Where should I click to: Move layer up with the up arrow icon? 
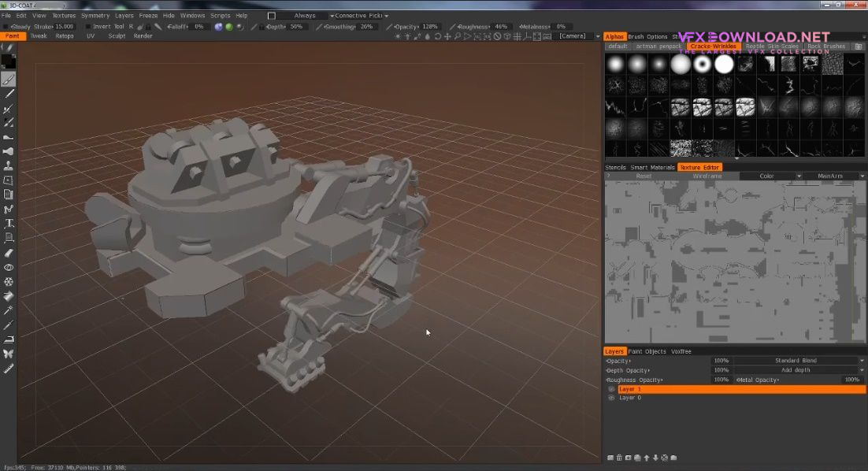pos(647,458)
